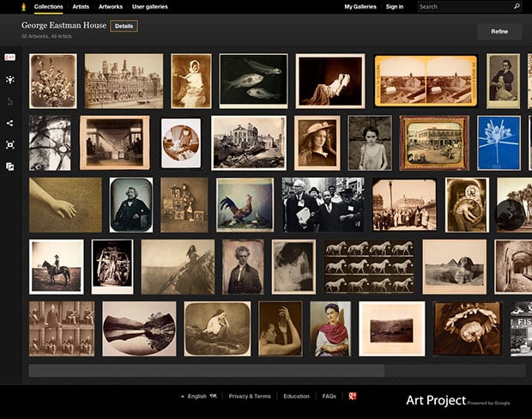
Task: Click the Google+ icon in footer
Action: point(353,396)
